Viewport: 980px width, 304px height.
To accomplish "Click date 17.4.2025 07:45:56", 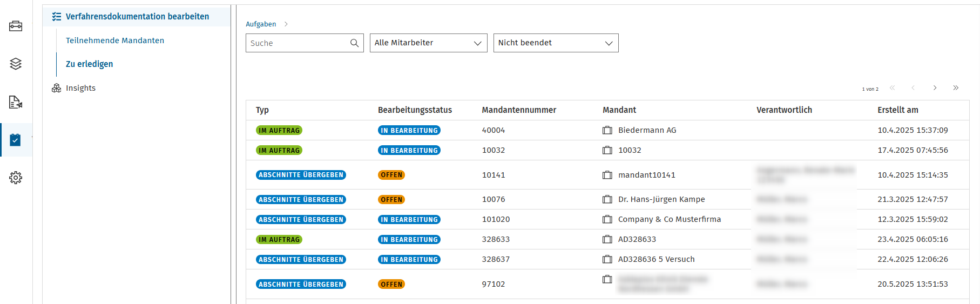I will point(913,150).
